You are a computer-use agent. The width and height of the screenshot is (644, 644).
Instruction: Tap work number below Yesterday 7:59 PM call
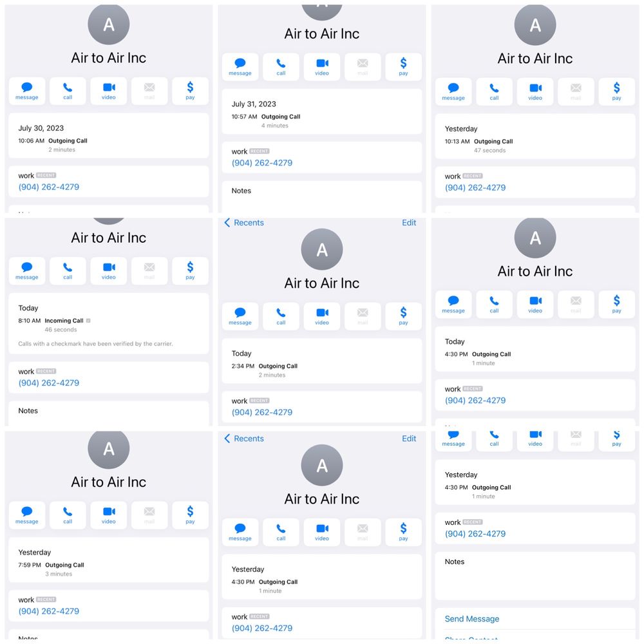point(49,611)
